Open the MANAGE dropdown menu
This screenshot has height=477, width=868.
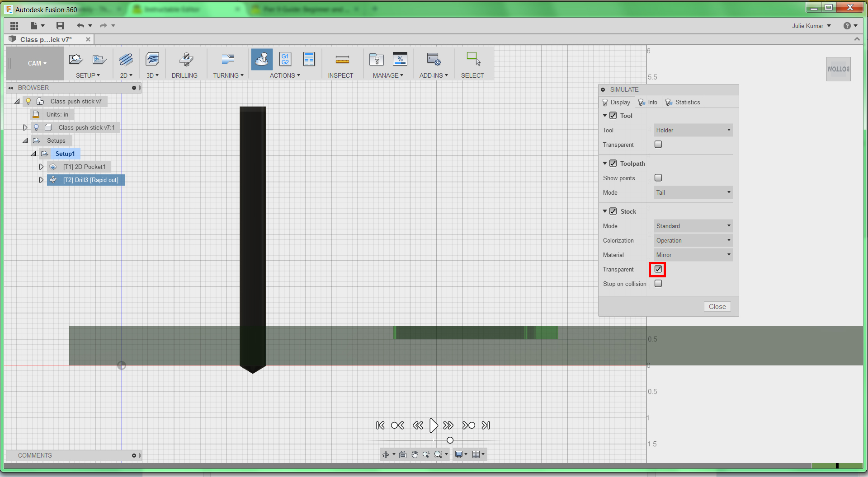coord(388,75)
